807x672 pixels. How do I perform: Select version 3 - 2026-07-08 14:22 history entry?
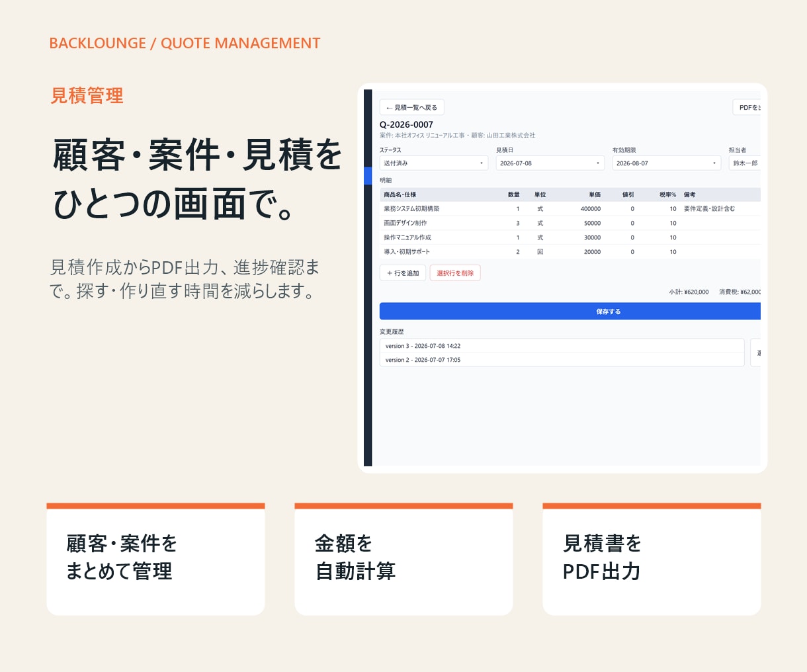(x=562, y=346)
